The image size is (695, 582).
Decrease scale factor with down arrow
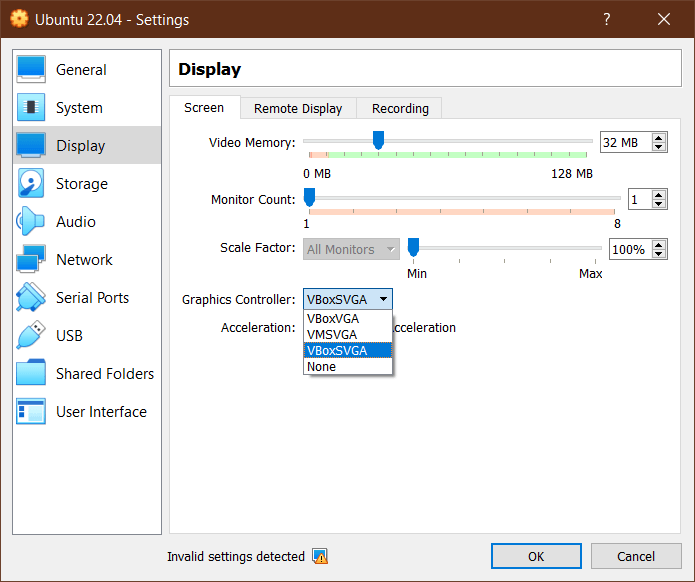659,254
